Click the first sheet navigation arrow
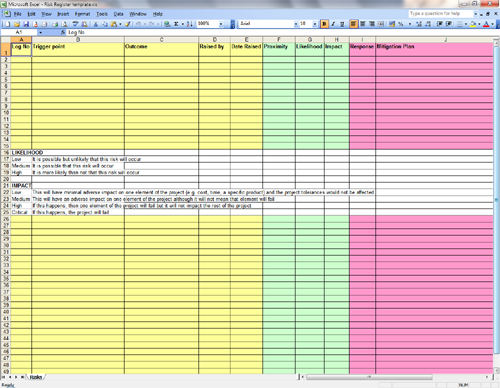 tap(3, 377)
